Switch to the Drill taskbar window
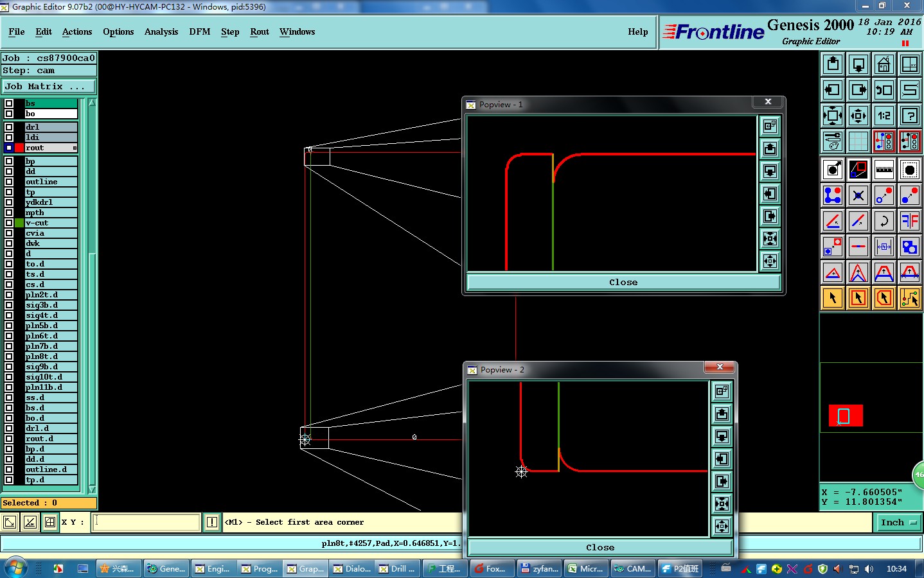Image resolution: width=924 pixels, height=578 pixels. pyautogui.click(x=399, y=568)
